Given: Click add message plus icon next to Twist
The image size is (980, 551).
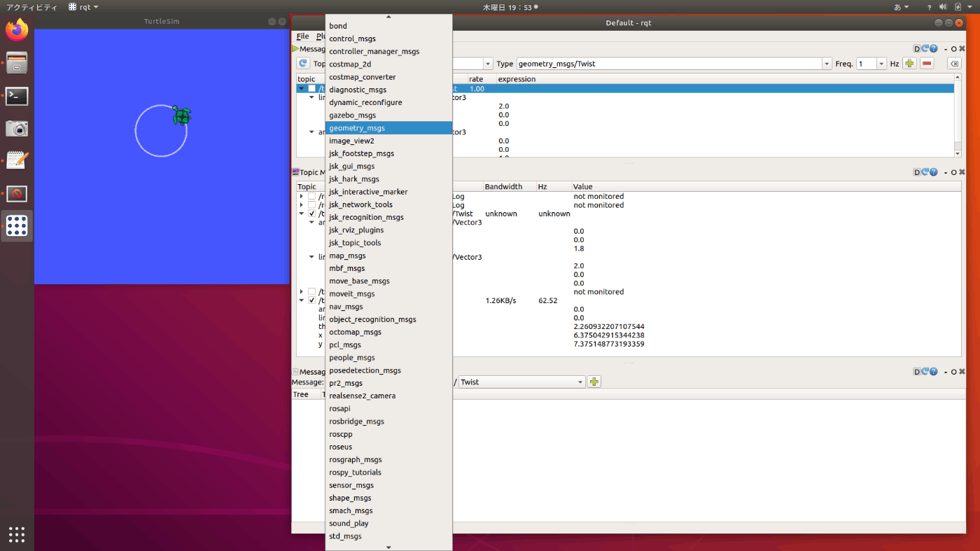Looking at the screenshot, I should click(594, 382).
